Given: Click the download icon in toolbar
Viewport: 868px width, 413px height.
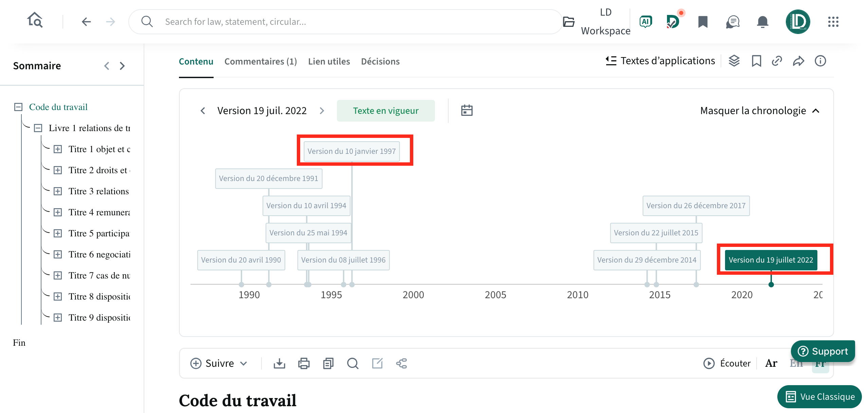Looking at the screenshot, I should (x=279, y=363).
